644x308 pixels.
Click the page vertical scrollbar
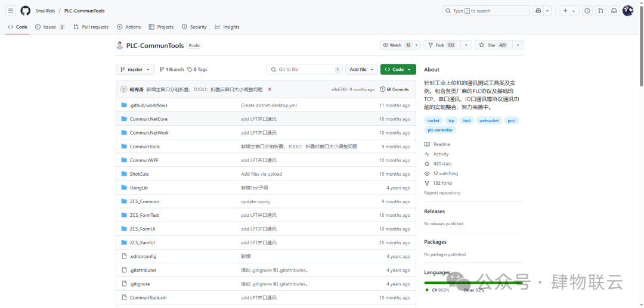pos(641,45)
